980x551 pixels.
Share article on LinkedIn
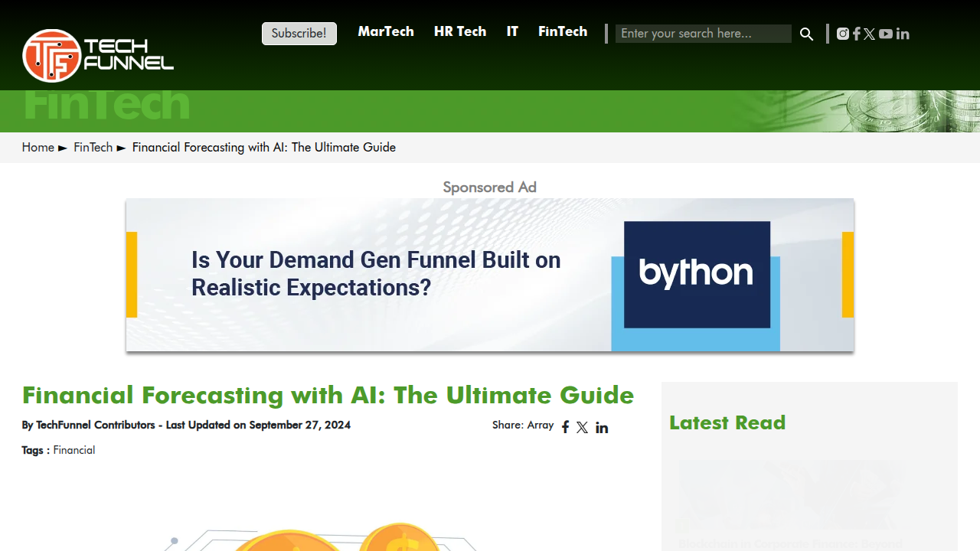click(602, 427)
